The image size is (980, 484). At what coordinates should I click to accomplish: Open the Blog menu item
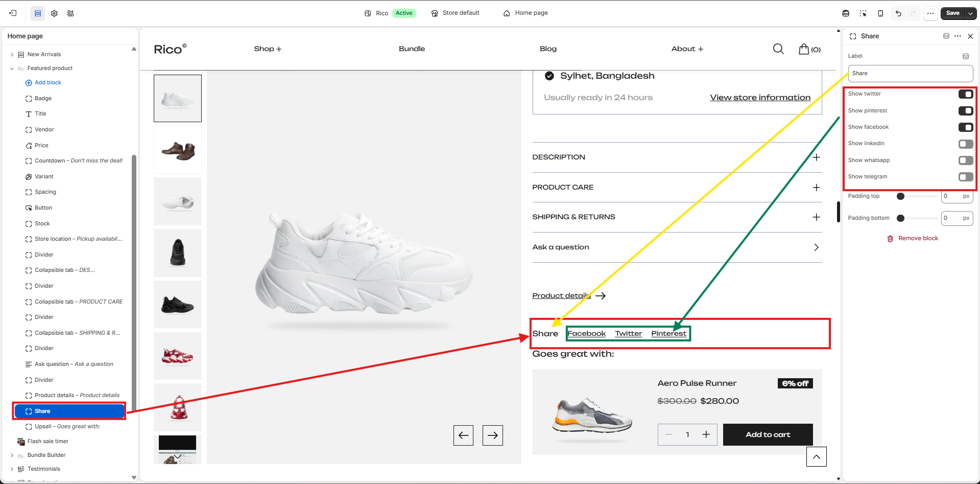click(548, 49)
